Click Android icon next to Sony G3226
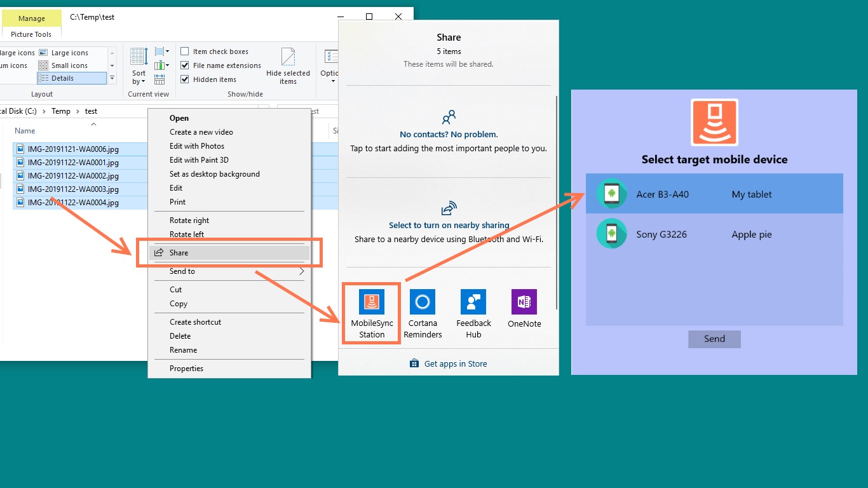The image size is (868, 488). pos(611,234)
